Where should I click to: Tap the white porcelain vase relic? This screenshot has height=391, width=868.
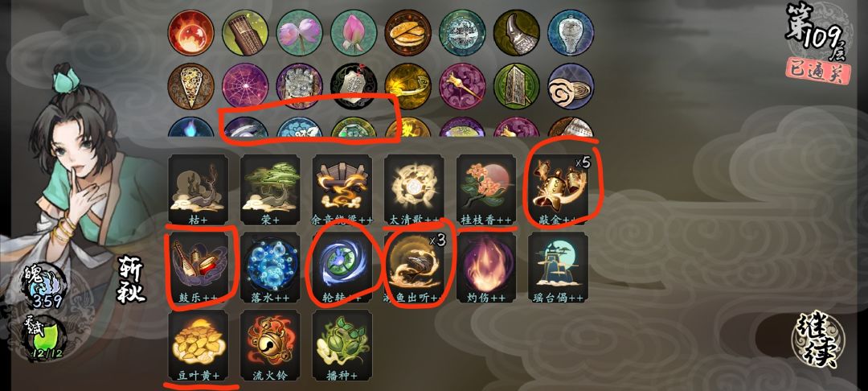point(571,33)
